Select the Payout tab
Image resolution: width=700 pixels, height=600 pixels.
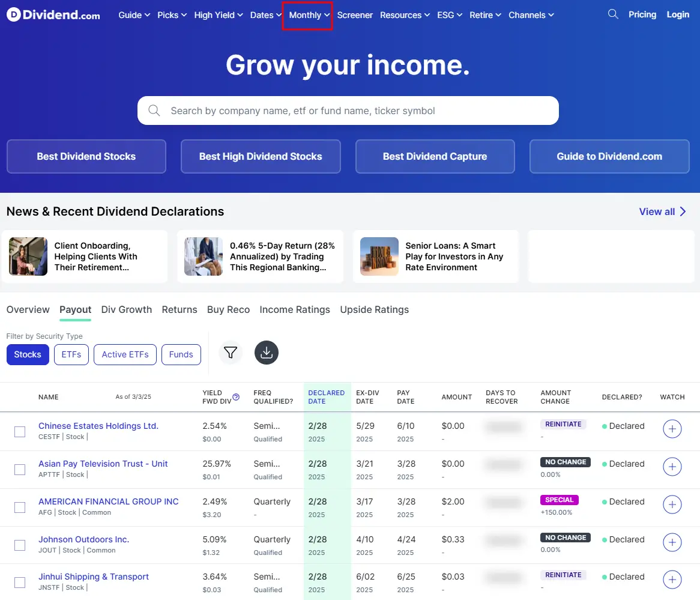tap(76, 309)
